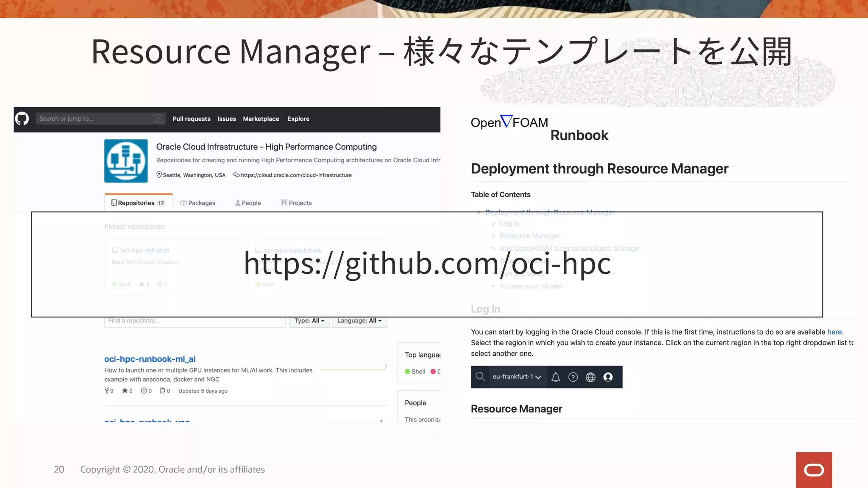This screenshot has height=488, width=868.
Task: Open the cloud.oracle.com cloud-infrastructure link
Action: pos(296,175)
